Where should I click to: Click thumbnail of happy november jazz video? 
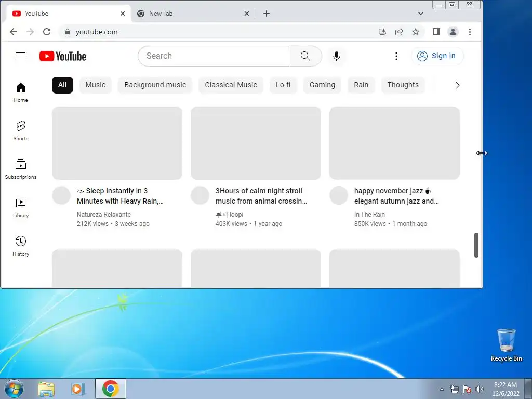(x=395, y=143)
